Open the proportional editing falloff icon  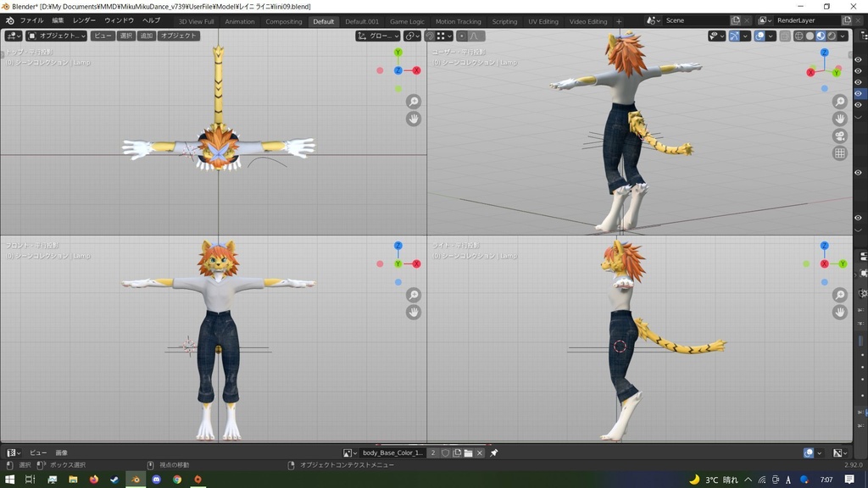(473, 36)
